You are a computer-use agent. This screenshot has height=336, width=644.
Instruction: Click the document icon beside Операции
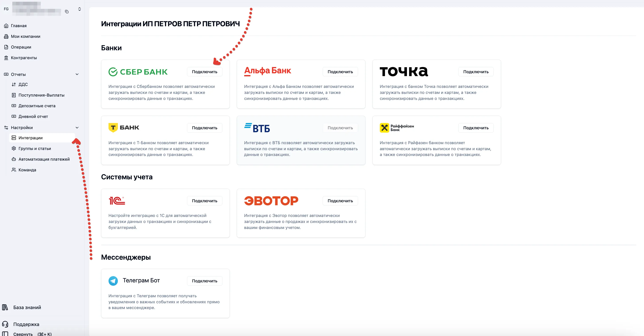click(x=6, y=47)
